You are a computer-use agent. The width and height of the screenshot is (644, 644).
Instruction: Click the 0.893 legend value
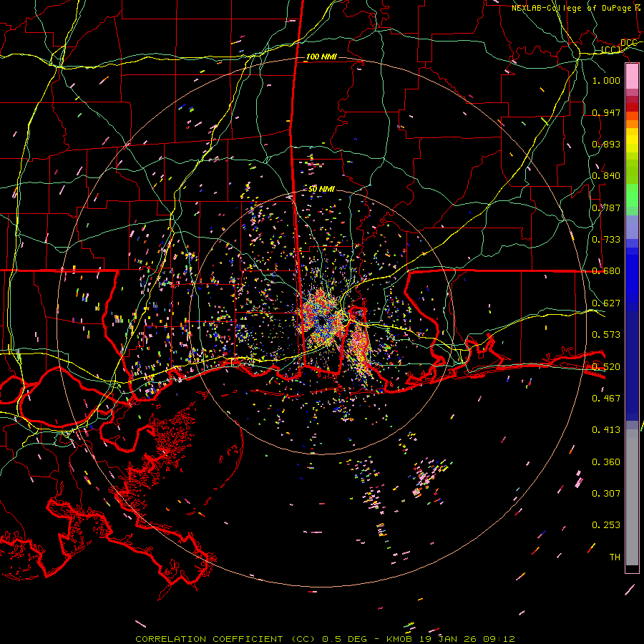[x=606, y=144]
